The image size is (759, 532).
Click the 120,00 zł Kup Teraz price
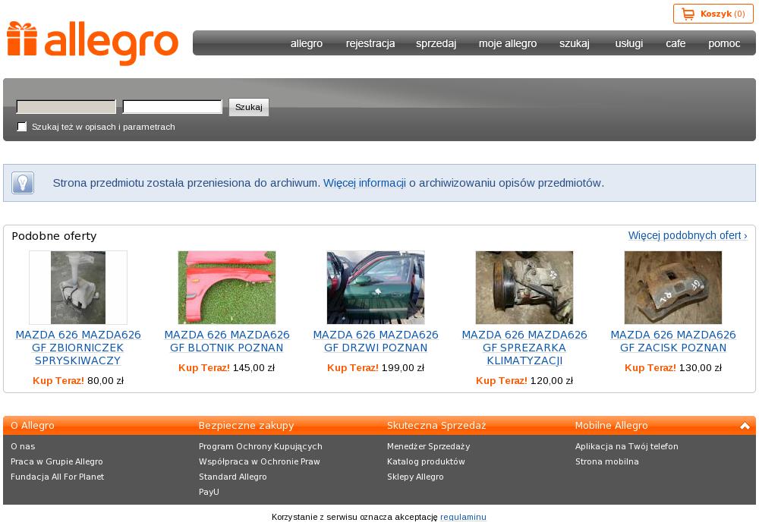[x=524, y=381]
